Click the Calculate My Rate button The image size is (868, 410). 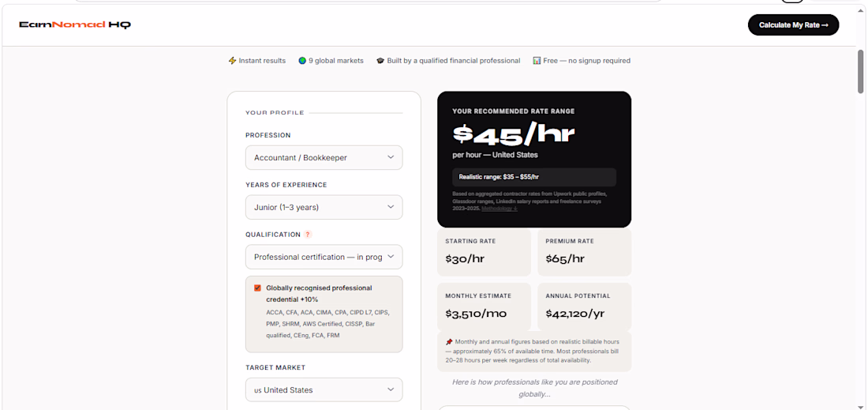793,25
